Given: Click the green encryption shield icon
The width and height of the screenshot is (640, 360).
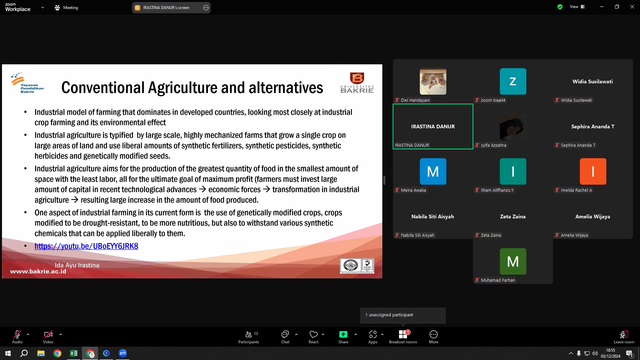Looking at the screenshot, I should pyautogui.click(x=560, y=7).
